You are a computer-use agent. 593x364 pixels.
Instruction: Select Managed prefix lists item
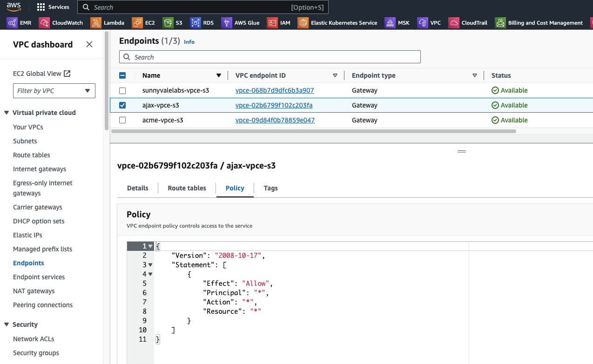coord(42,249)
